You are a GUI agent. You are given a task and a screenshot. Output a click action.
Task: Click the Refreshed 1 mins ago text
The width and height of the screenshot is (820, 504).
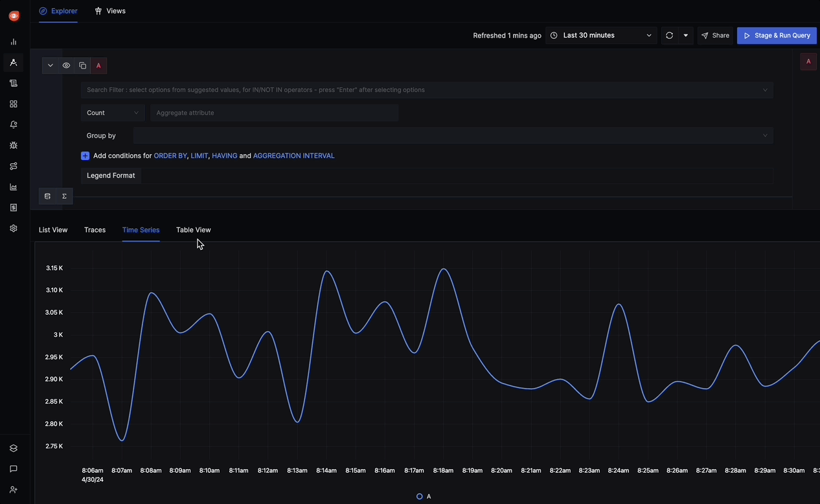coord(507,36)
